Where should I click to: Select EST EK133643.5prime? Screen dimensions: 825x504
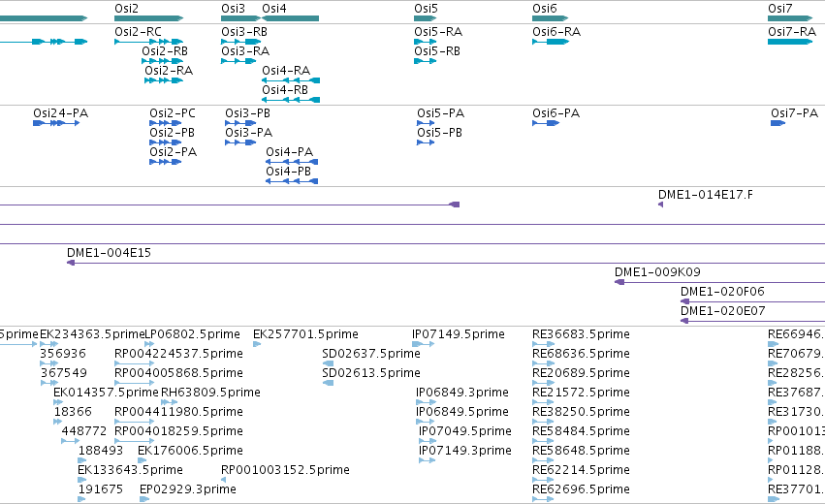pos(131,470)
